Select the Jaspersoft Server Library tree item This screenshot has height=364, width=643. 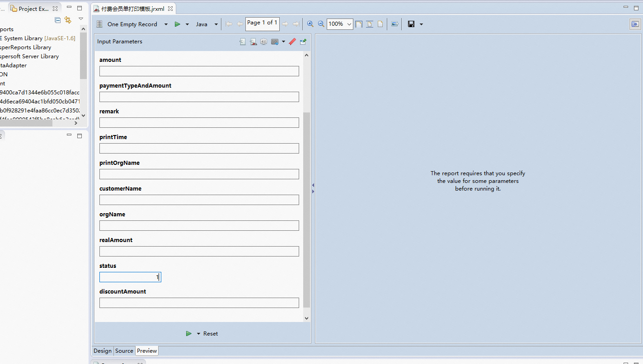tap(29, 56)
